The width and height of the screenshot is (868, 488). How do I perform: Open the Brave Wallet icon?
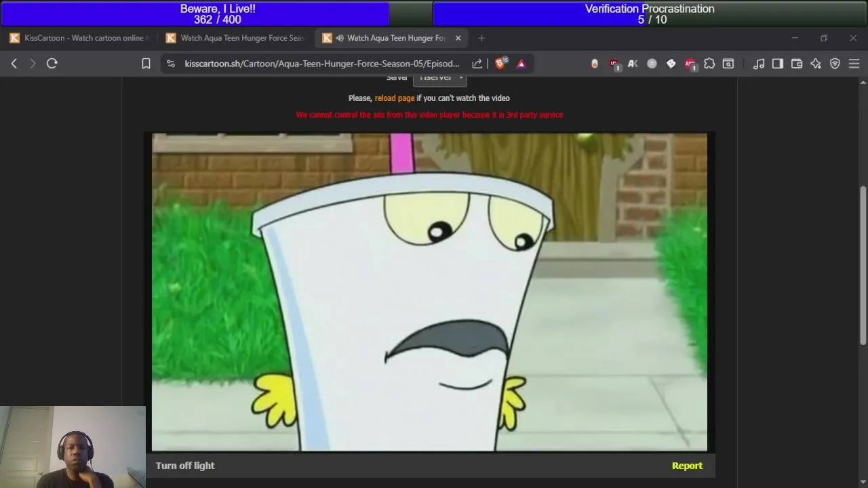pyautogui.click(x=797, y=64)
